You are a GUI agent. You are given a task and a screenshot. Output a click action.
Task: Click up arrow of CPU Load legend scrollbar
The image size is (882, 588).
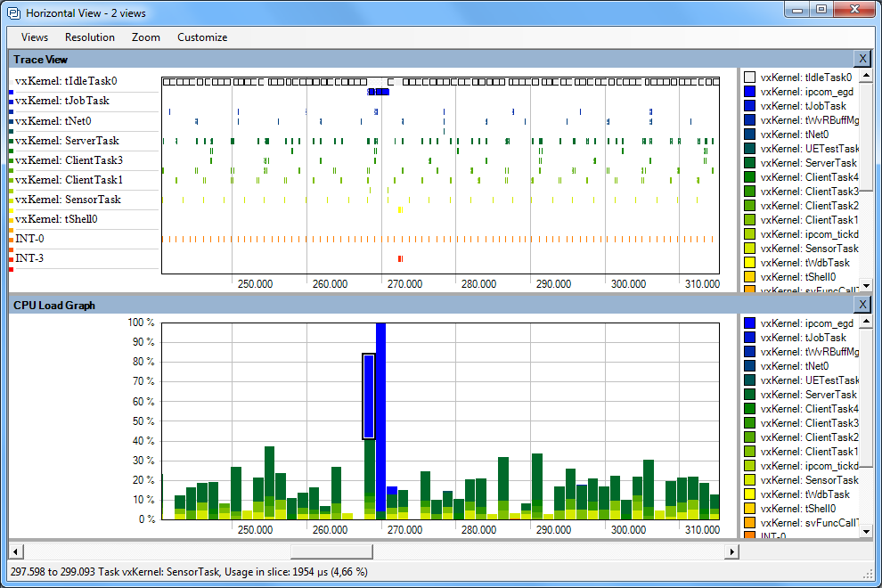coord(866,322)
